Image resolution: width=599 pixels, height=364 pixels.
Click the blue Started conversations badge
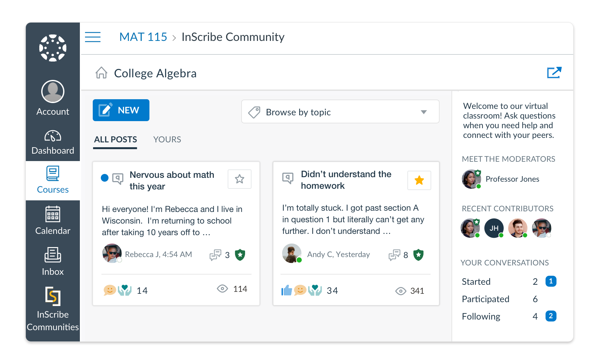(x=551, y=281)
